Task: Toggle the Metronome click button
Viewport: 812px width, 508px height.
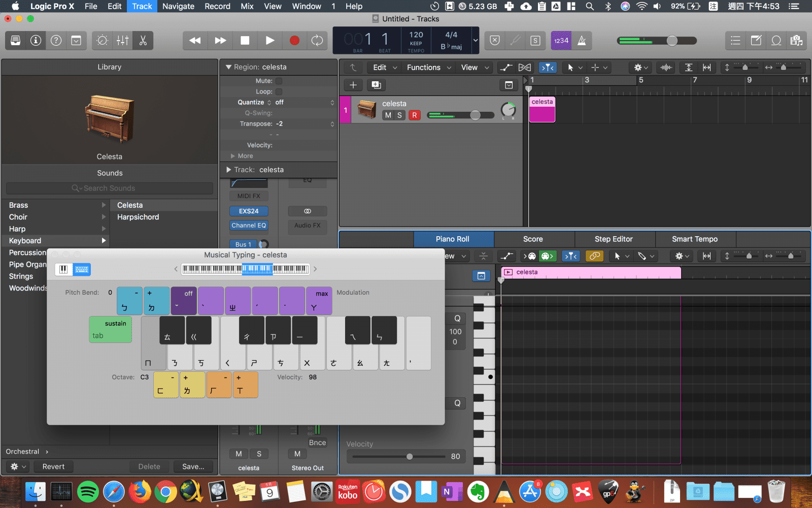Action: click(582, 41)
